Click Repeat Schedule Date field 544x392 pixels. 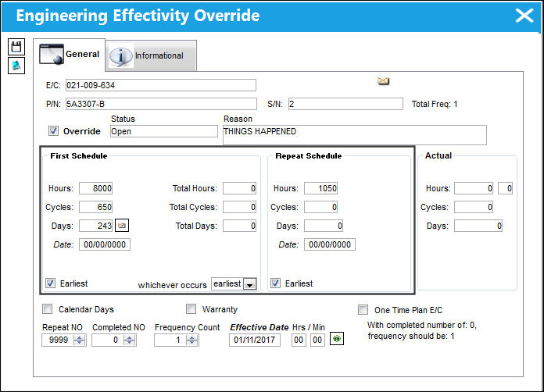pyautogui.click(x=330, y=244)
